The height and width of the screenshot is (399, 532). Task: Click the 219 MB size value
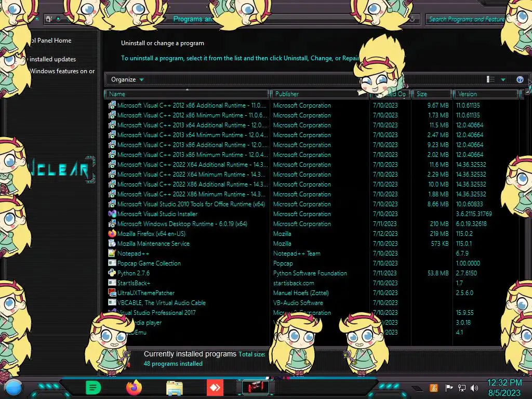click(x=439, y=233)
